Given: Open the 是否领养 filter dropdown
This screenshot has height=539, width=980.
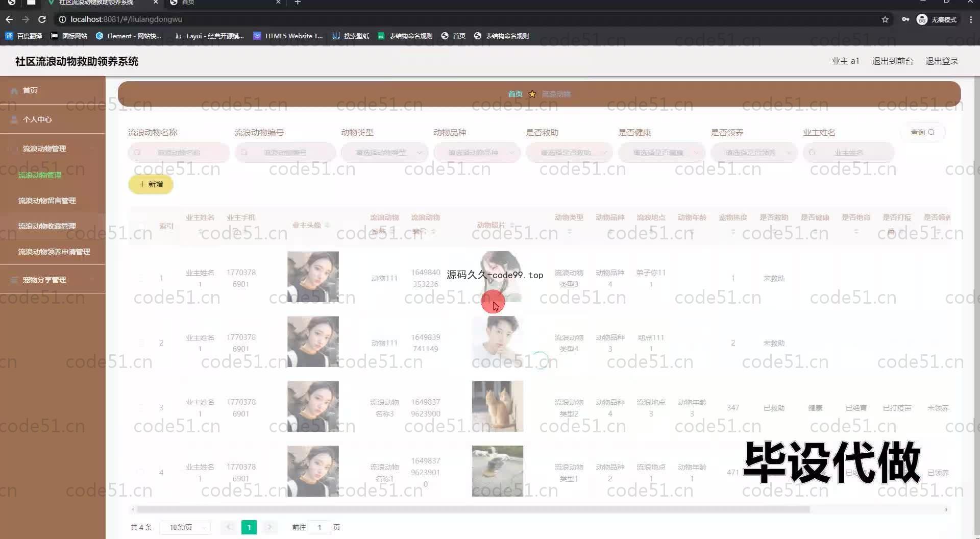Looking at the screenshot, I should pyautogui.click(x=754, y=153).
